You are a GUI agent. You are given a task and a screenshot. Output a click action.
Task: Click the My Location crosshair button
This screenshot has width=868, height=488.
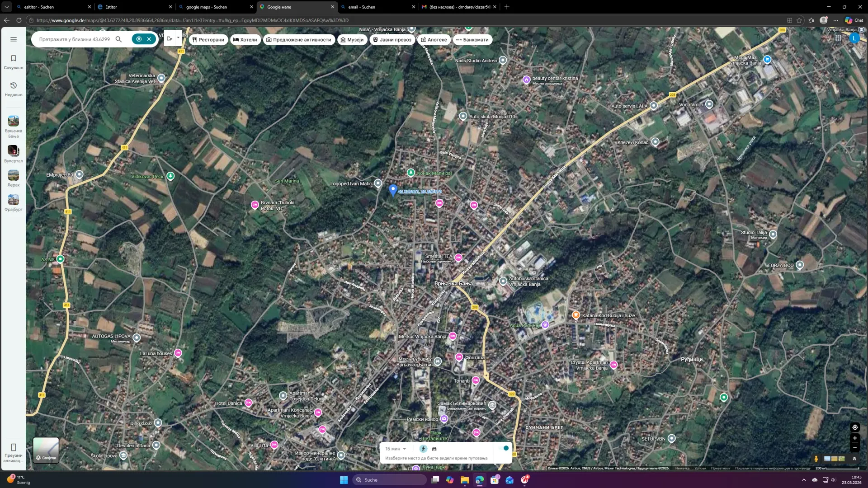854,427
